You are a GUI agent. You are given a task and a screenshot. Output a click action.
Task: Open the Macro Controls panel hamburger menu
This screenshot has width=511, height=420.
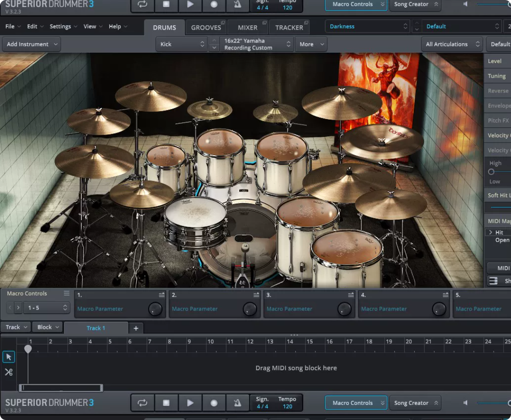click(x=66, y=293)
